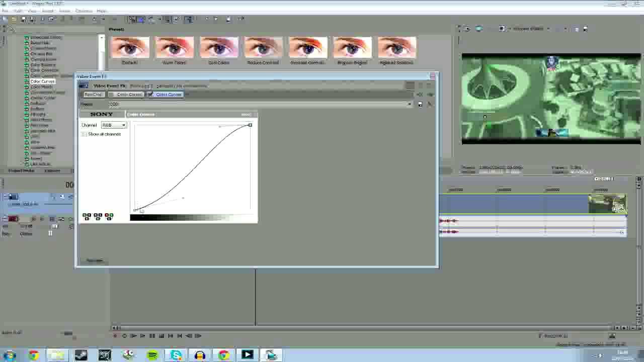Open the Channel RGB dropdown
The image size is (644, 362).
tap(114, 125)
